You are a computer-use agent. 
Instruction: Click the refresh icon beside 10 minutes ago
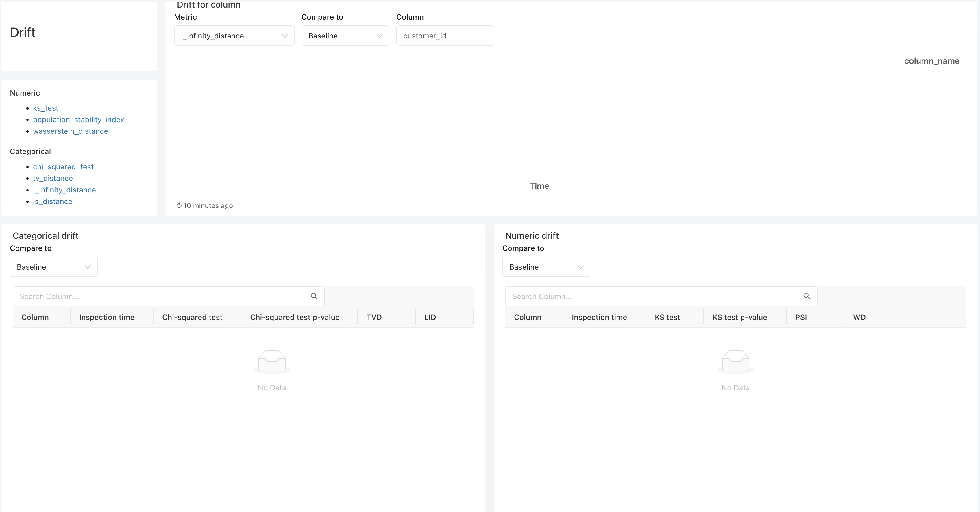(x=179, y=206)
